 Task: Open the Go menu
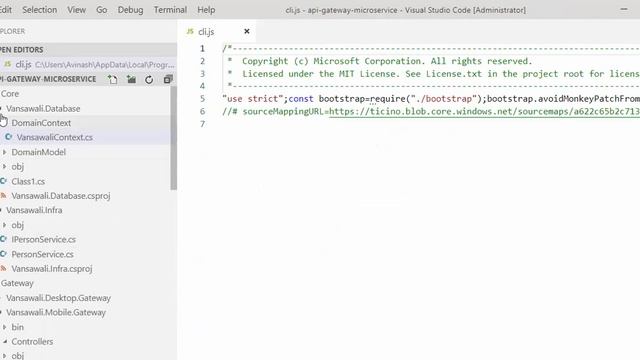point(102,10)
